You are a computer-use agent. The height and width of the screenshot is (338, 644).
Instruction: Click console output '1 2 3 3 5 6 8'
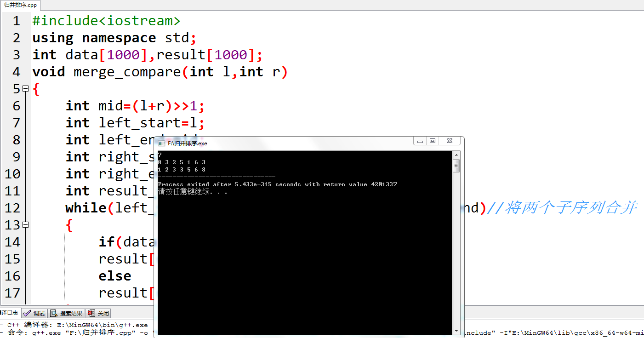coord(182,170)
